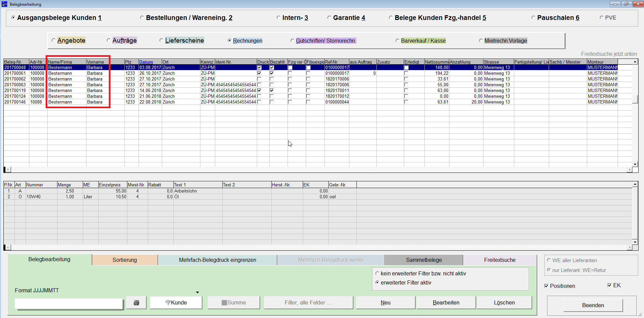Click the right scroll arrow below the invoice table

coord(629,169)
